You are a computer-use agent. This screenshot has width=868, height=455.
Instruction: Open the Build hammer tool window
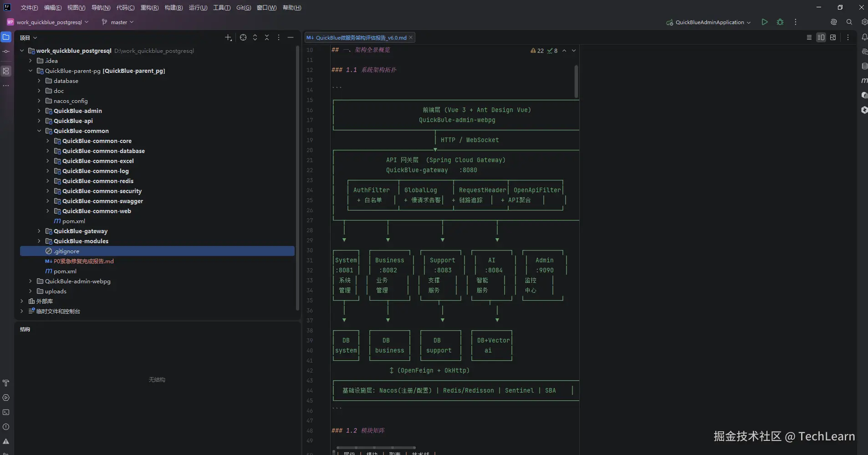click(x=6, y=383)
